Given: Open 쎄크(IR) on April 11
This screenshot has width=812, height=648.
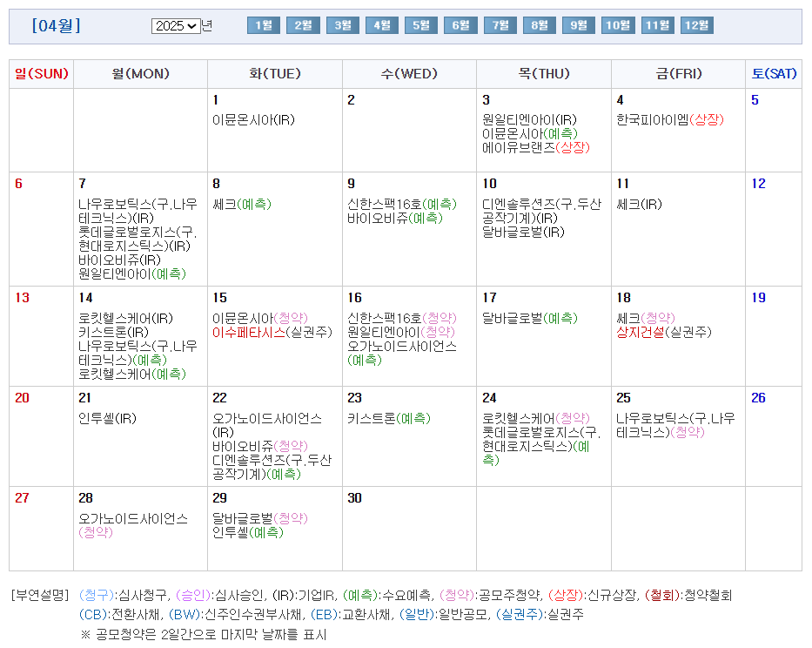Looking at the screenshot, I should click(639, 205).
